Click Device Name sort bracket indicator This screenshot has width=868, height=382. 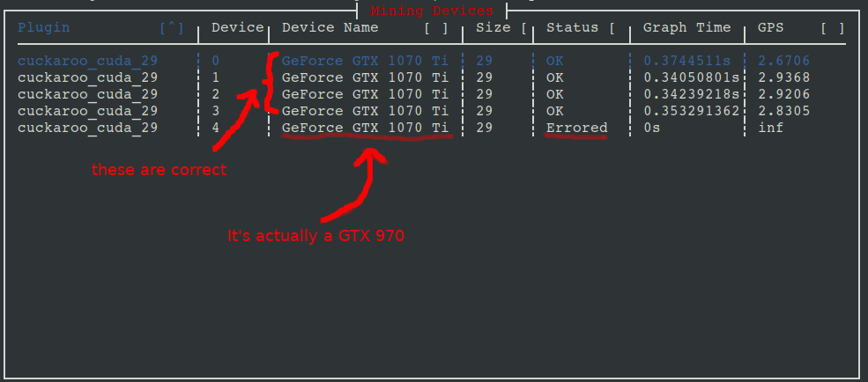436,27
